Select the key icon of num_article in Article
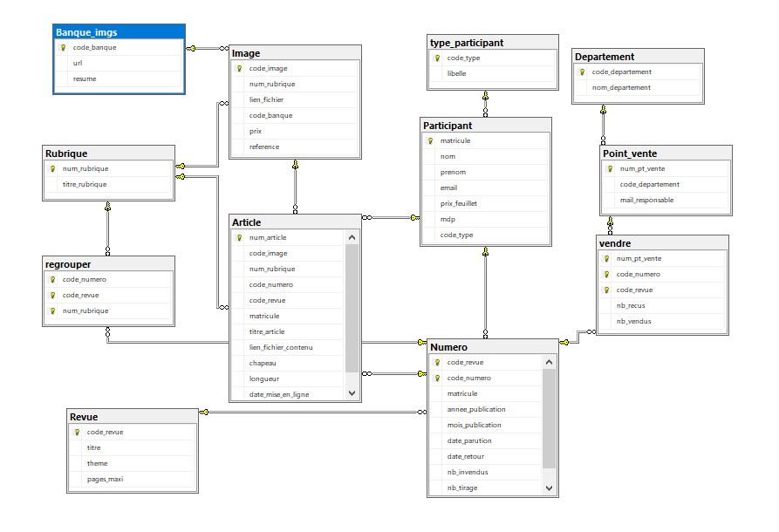Screen dimensions: 779x532 point(240,237)
